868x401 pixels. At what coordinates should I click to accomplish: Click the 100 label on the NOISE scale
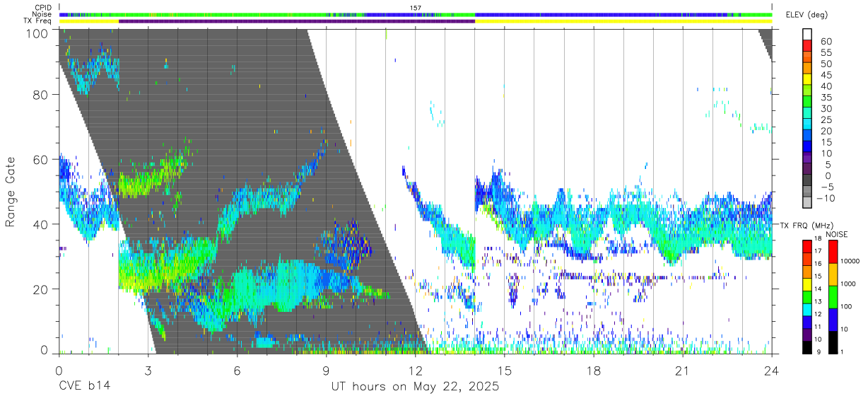(x=848, y=307)
